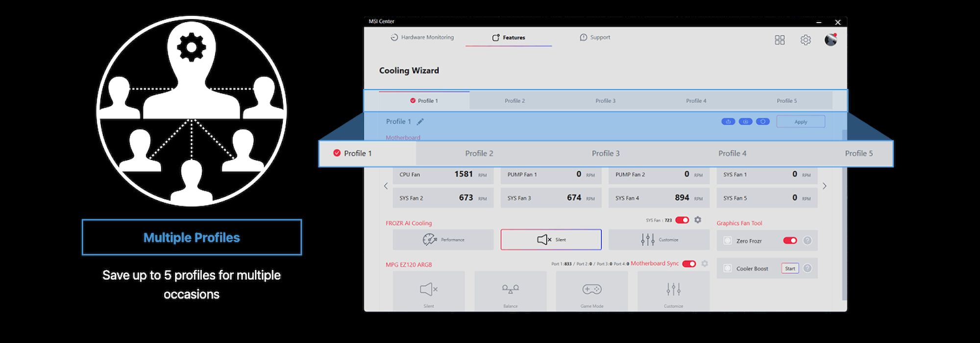Open MSI Center settings gear
980x343 pixels.
tap(806, 40)
